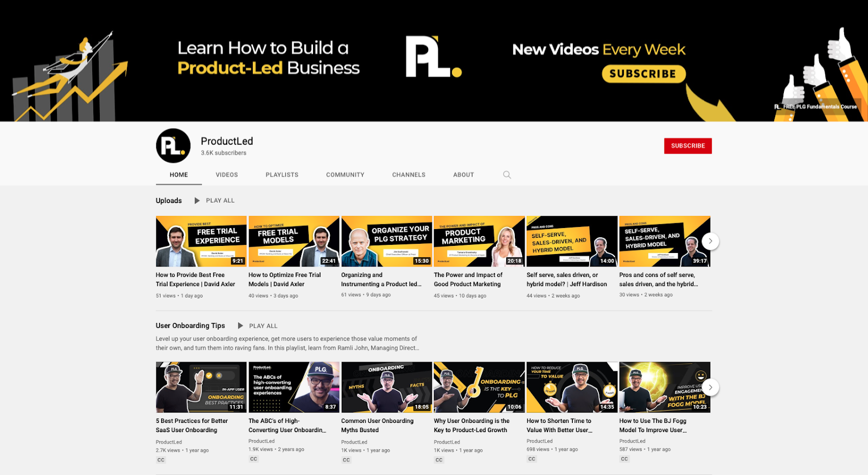Advance Uploads row with next chevron
The width and height of the screenshot is (868, 475).
click(710, 241)
